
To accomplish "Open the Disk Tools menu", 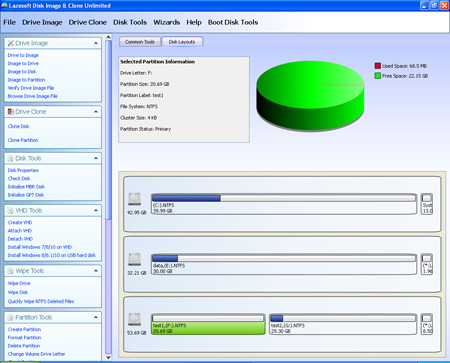I will tap(130, 22).
